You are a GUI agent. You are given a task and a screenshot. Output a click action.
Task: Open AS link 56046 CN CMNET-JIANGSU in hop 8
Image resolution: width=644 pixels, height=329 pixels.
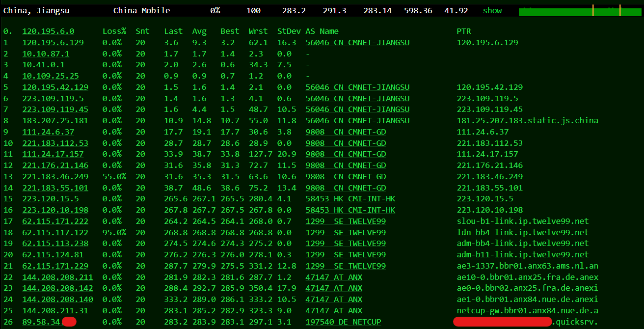(x=357, y=121)
